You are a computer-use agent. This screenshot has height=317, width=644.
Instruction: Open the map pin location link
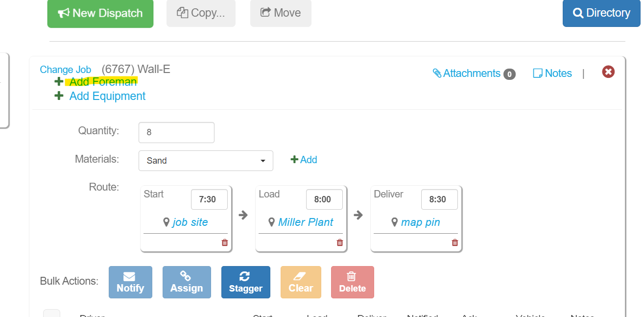420,222
